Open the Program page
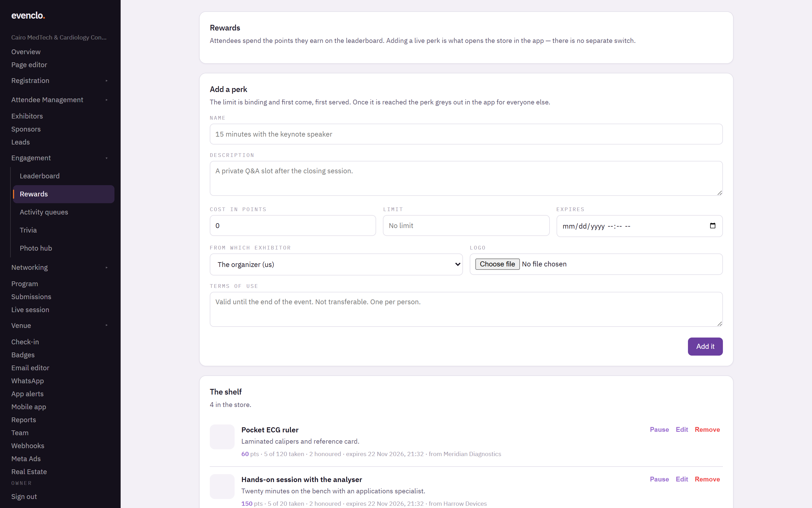The width and height of the screenshot is (812, 508). pos(25,284)
